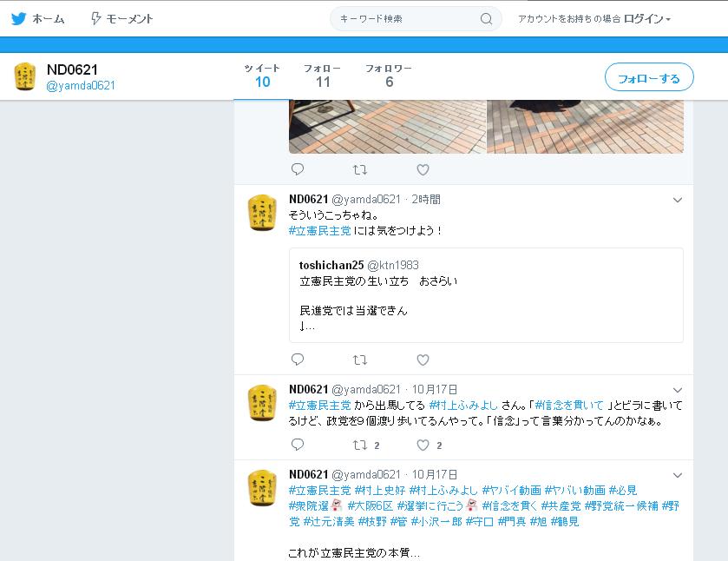Image resolution: width=728 pixels, height=561 pixels.
Task: Retweet the tweet with 2 retweets
Action: [x=360, y=445]
